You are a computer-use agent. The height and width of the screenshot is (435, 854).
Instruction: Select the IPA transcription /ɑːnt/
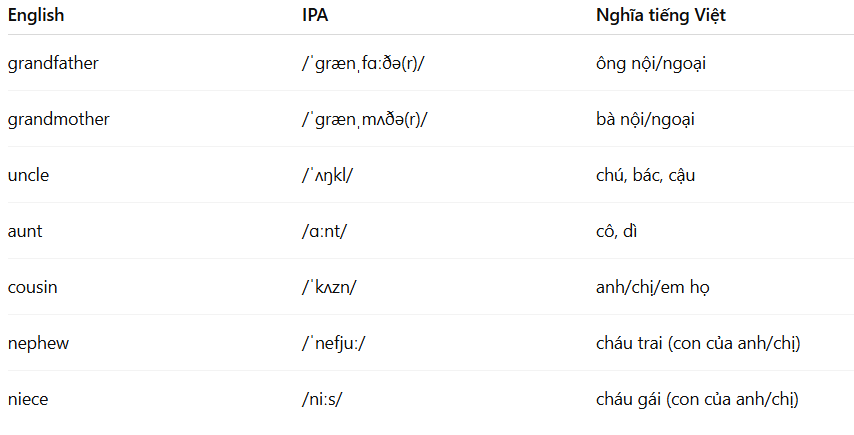click(324, 231)
